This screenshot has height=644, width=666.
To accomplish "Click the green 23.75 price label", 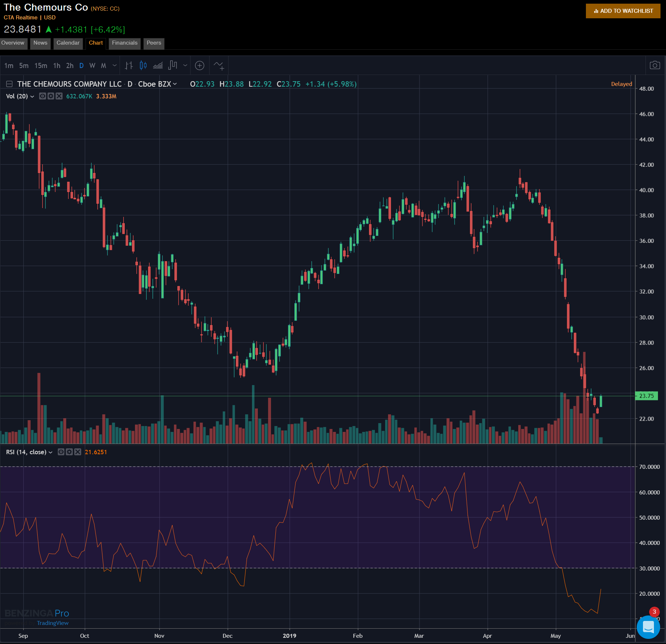I will (x=647, y=396).
